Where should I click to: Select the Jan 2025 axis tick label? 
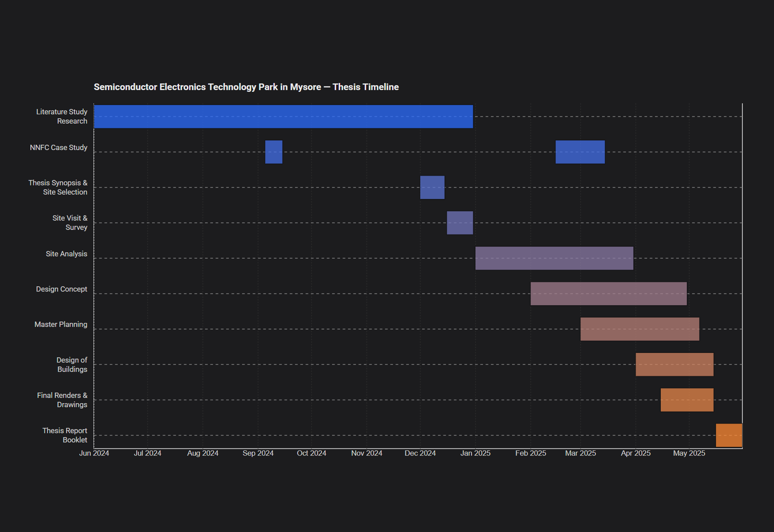476,453
